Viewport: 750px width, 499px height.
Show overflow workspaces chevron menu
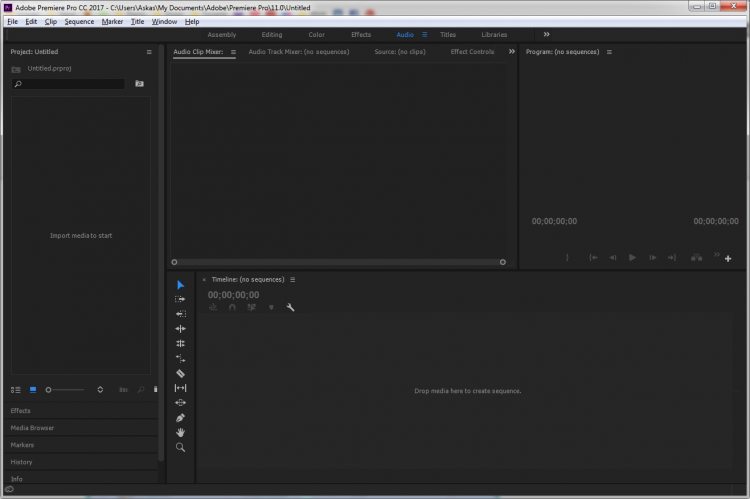(x=546, y=34)
